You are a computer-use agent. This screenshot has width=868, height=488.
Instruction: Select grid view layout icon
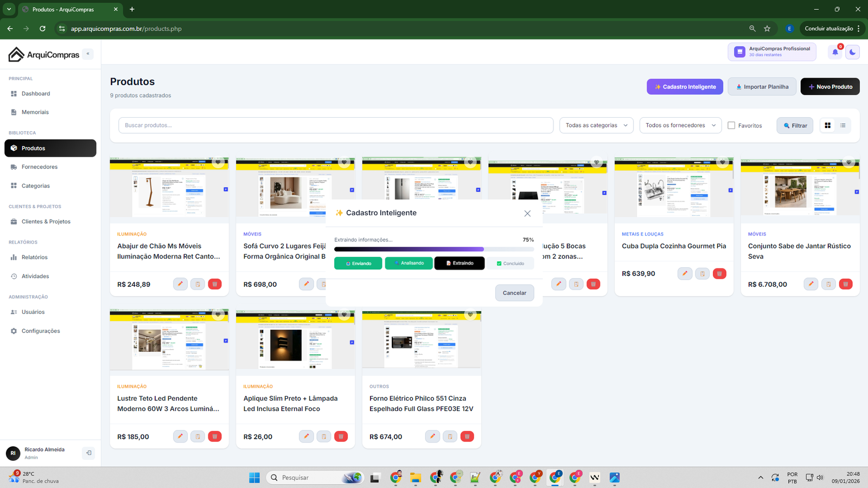click(827, 125)
